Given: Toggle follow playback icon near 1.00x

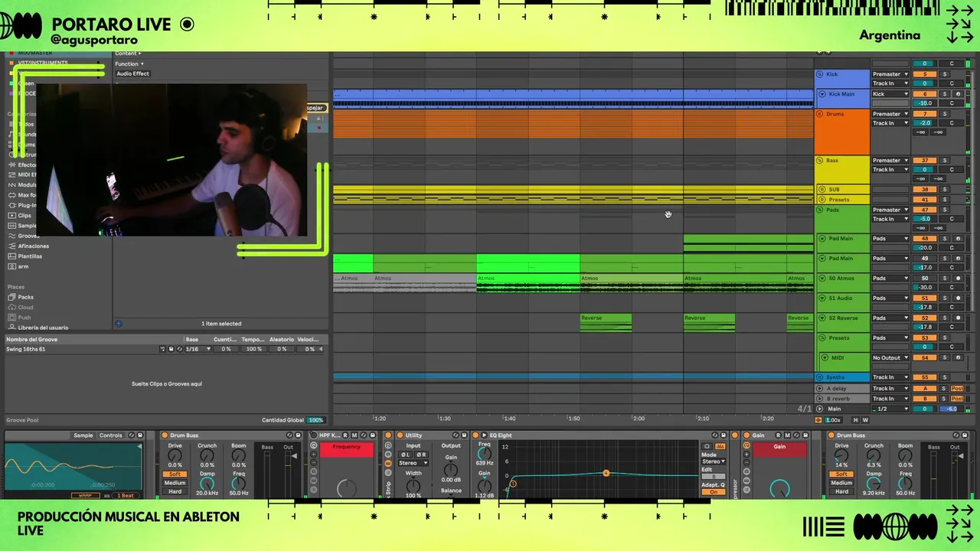Looking at the screenshot, I should point(818,420).
